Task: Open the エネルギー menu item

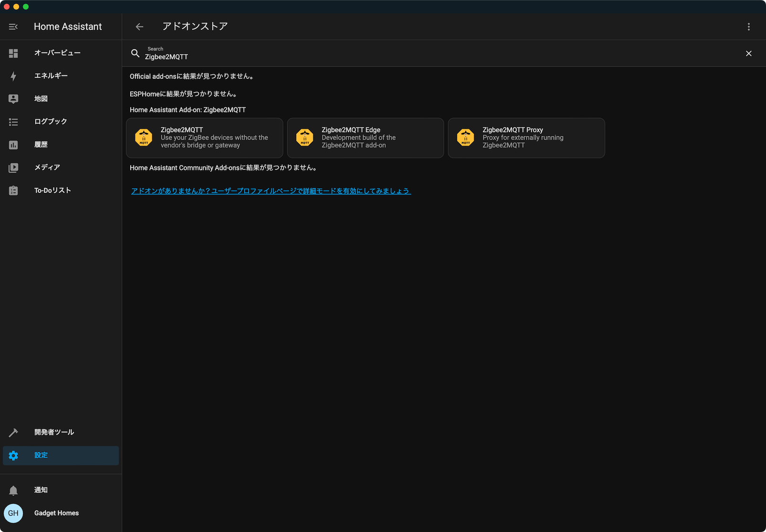Action: [61, 76]
